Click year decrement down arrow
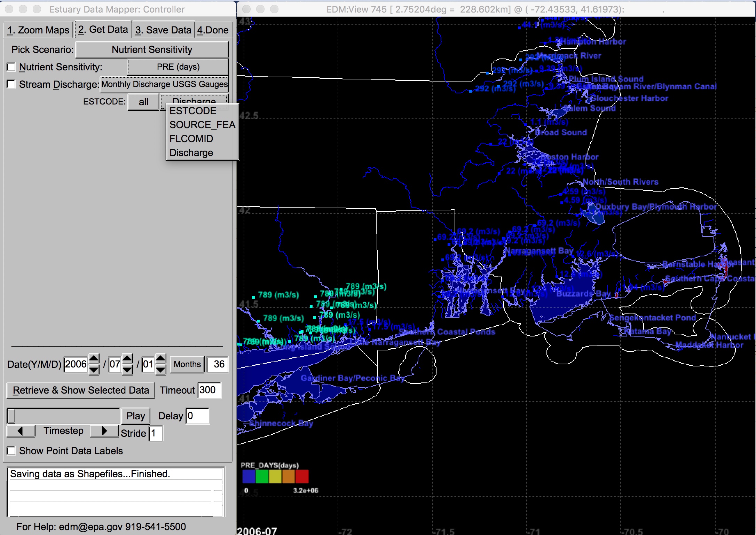Image resolution: width=756 pixels, height=535 pixels. click(x=94, y=370)
